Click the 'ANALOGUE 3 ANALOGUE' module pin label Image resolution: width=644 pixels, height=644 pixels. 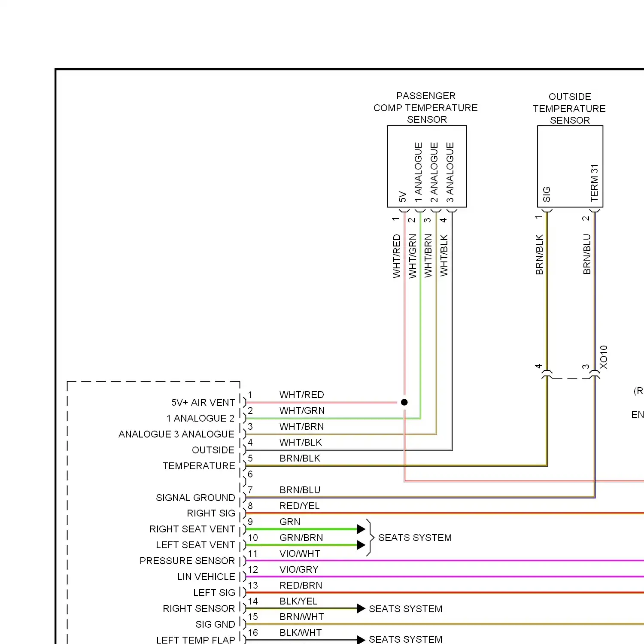point(176,434)
